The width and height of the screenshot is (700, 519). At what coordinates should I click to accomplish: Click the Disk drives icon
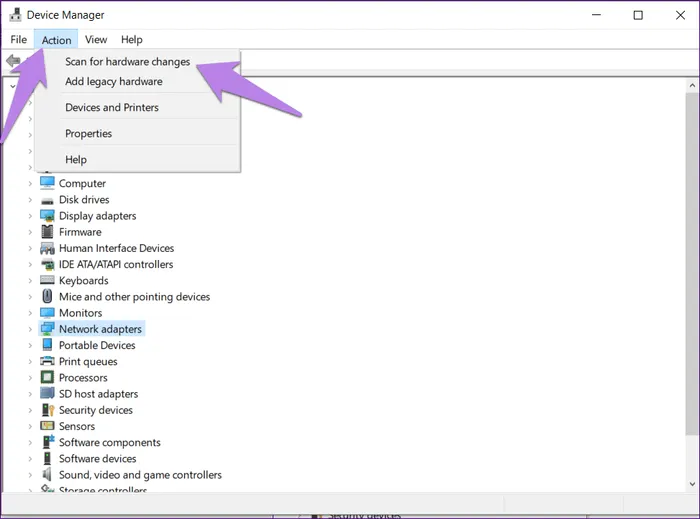pyautogui.click(x=47, y=200)
